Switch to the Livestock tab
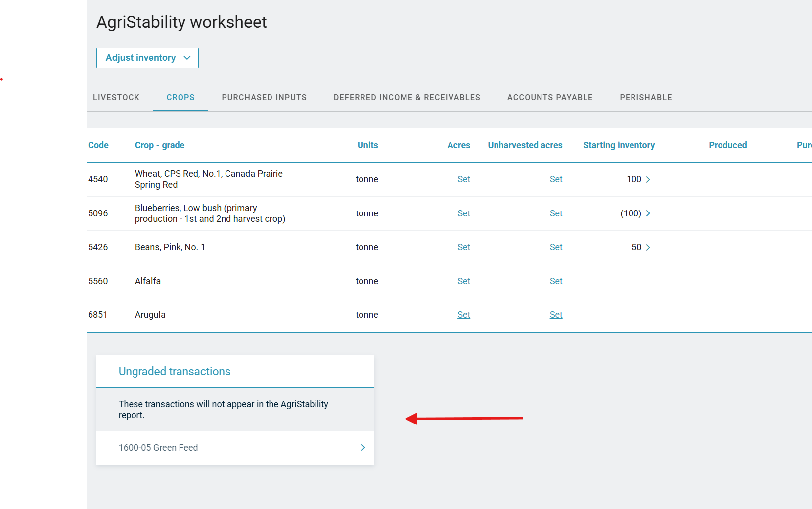812x509 pixels. 116,97
